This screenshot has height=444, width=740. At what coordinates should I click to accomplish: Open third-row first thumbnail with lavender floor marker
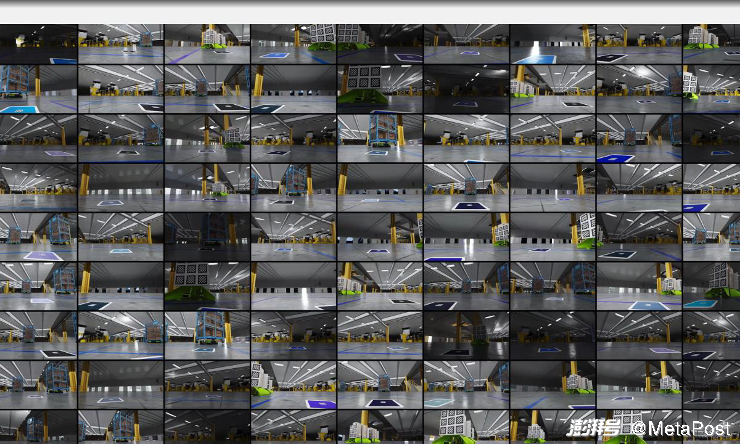pyautogui.click(x=38, y=138)
